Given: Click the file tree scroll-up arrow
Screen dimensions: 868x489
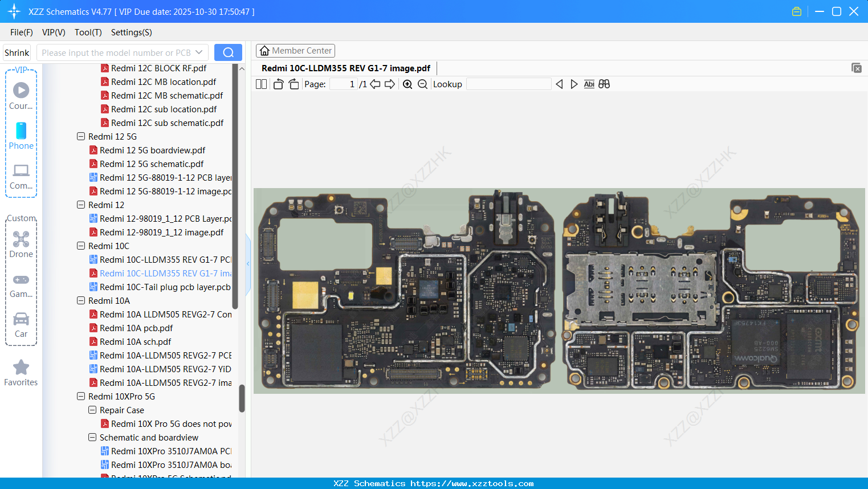Looking at the screenshot, I should [x=242, y=68].
